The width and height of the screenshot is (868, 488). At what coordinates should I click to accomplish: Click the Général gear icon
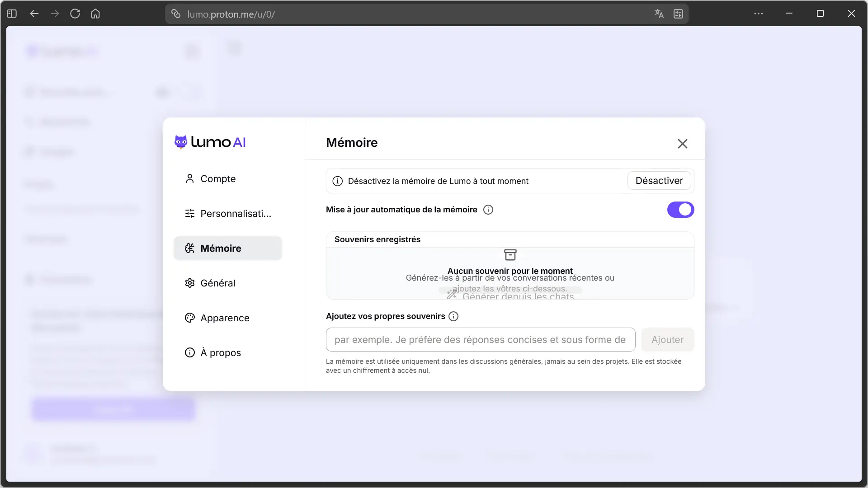(190, 283)
